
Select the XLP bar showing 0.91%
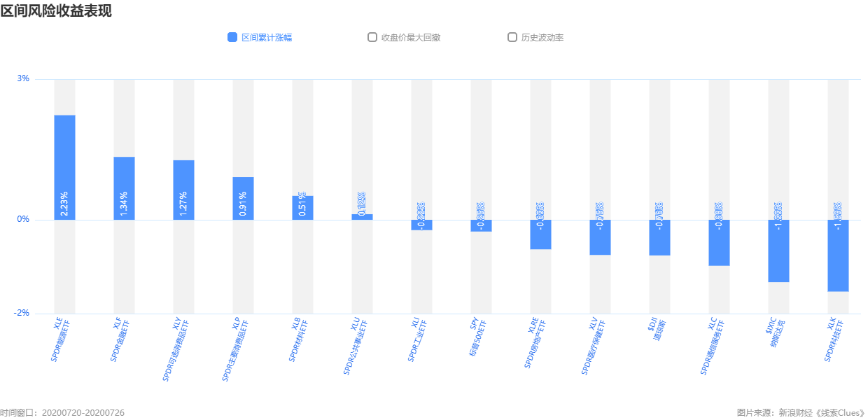(243, 198)
